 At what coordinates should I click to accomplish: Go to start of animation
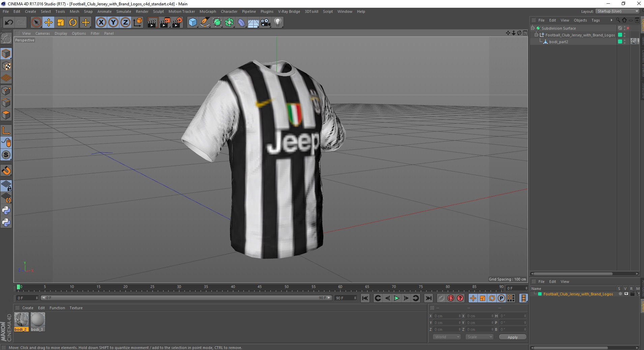click(365, 298)
